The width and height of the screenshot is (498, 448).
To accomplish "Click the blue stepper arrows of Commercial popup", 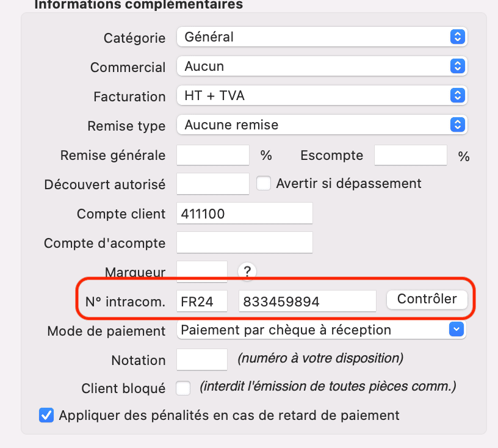I will (457, 66).
